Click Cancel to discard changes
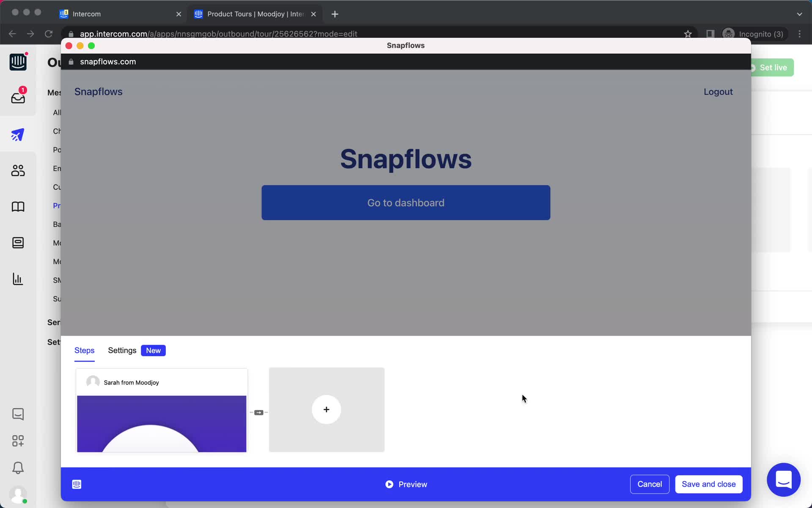 (x=650, y=484)
